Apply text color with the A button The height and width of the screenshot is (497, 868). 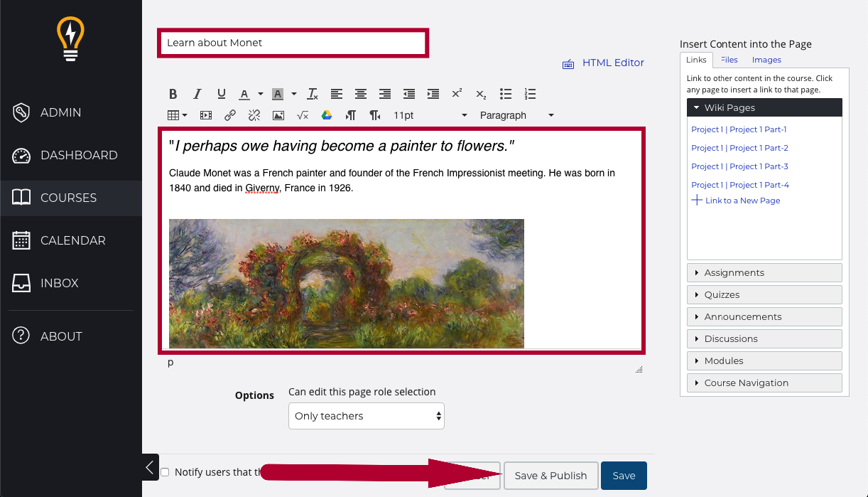[244, 94]
